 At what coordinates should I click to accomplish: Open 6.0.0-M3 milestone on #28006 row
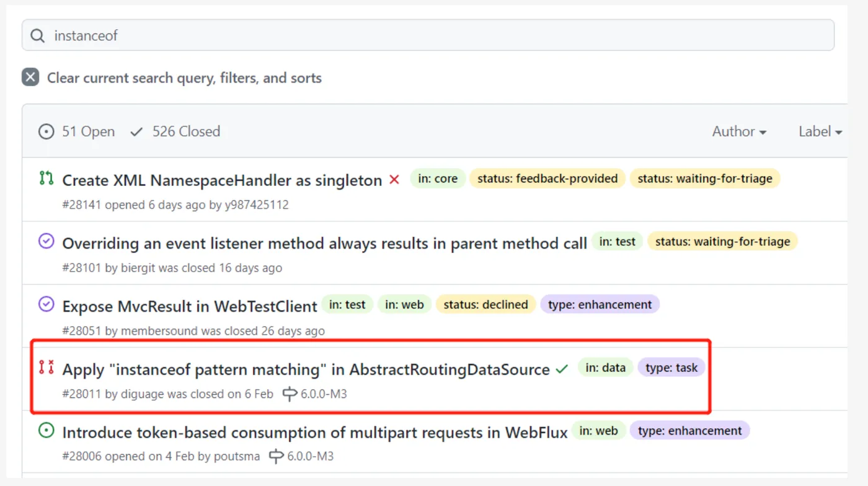311,457
